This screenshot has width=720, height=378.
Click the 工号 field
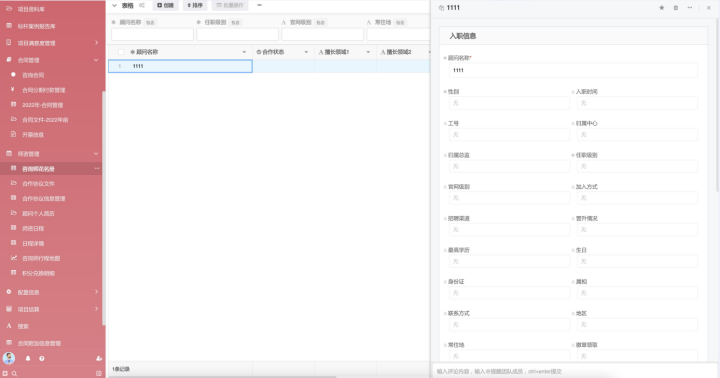pos(509,135)
